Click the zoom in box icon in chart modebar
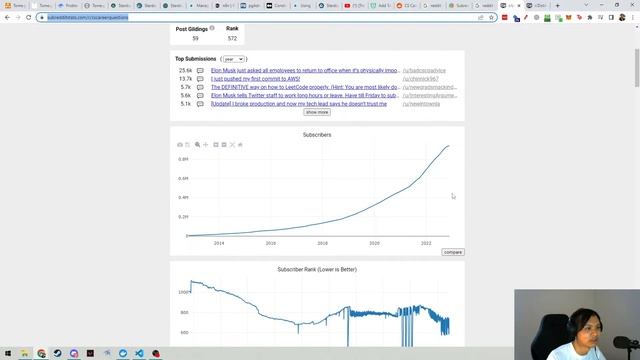Image resolution: width=640 pixels, height=360 pixels. (x=216, y=145)
